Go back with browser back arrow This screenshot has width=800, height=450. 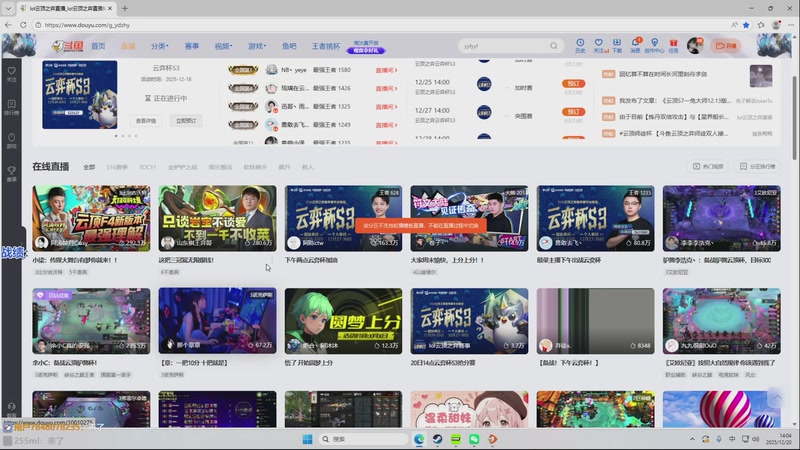(8, 24)
